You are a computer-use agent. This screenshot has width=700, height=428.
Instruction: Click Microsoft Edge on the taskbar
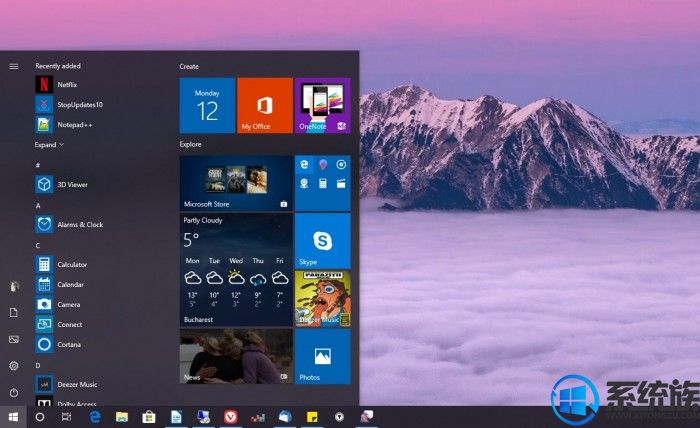click(x=96, y=416)
